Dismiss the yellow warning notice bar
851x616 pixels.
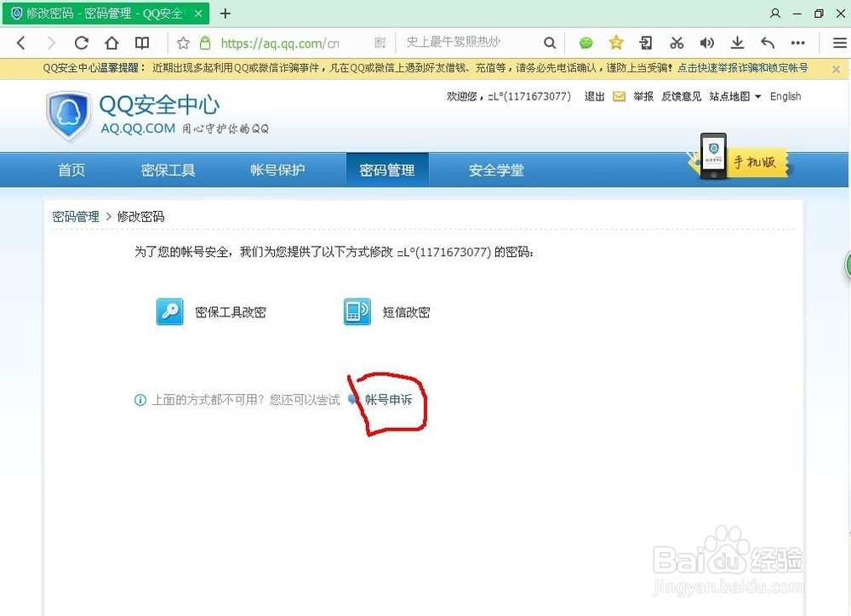coord(837,69)
